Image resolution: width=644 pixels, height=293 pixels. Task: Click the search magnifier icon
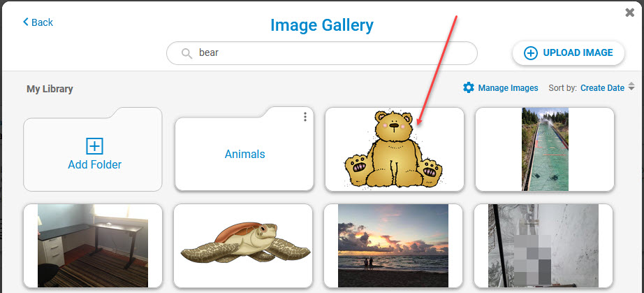pos(186,53)
